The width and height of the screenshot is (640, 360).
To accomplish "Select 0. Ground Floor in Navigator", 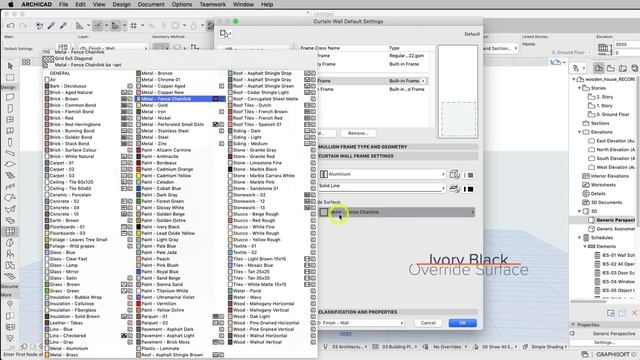I will [x=609, y=115].
